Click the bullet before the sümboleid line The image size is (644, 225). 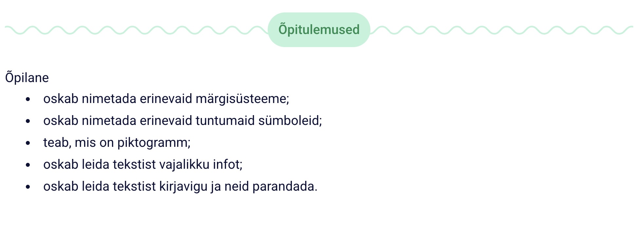point(28,121)
